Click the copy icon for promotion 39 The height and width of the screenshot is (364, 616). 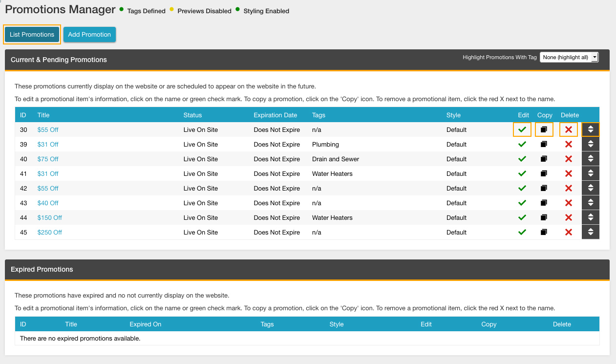coord(544,144)
